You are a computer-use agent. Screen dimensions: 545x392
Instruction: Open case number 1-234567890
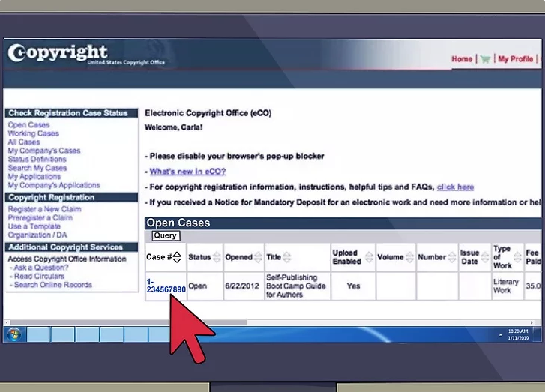[x=166, y=286]
